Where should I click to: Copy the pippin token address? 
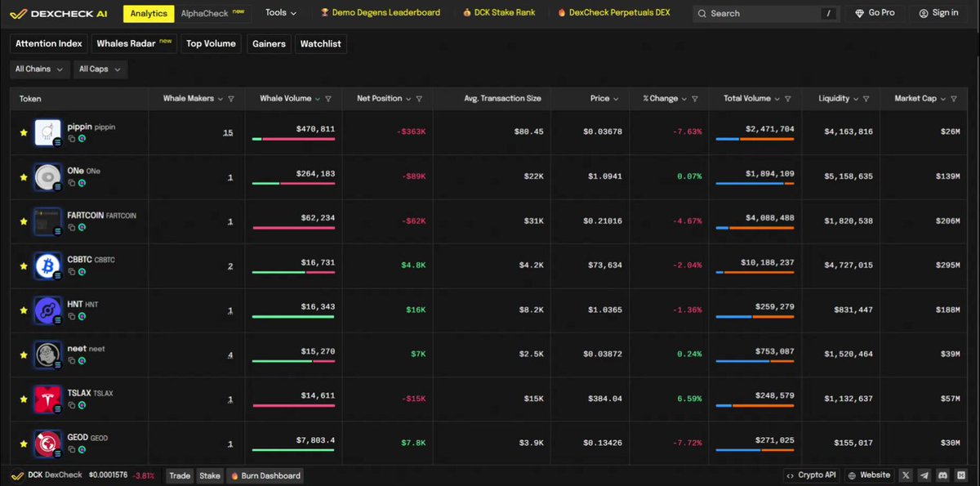[x=72, y=140]
